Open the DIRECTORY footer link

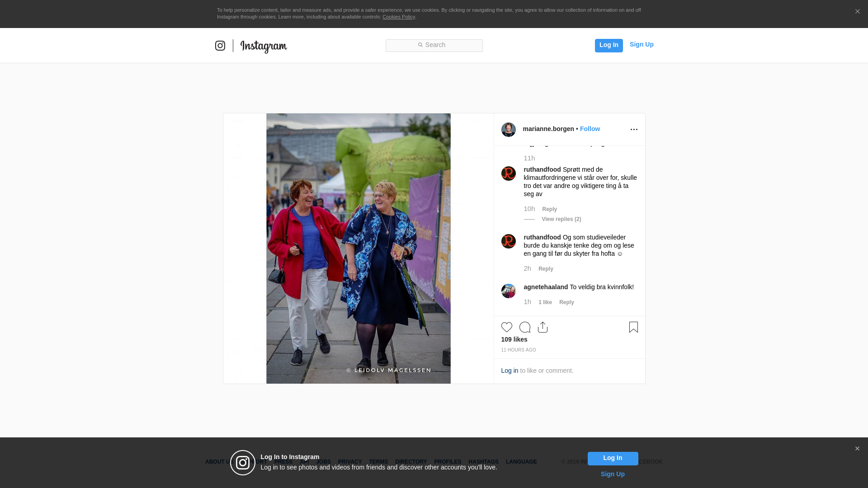[411, 462]
